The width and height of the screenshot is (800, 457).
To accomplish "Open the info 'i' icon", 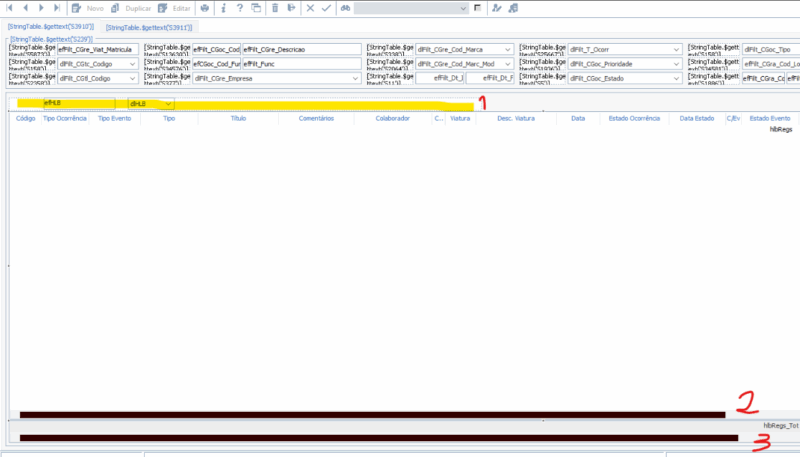I will point(223,8).
